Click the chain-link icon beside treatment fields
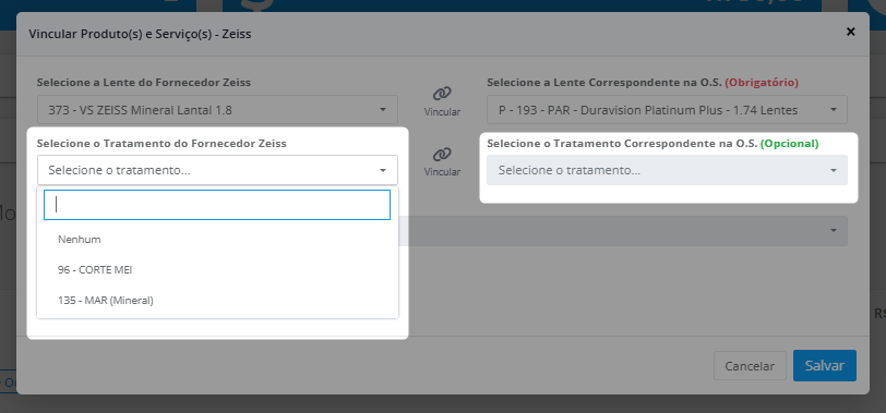 [442, 154]
